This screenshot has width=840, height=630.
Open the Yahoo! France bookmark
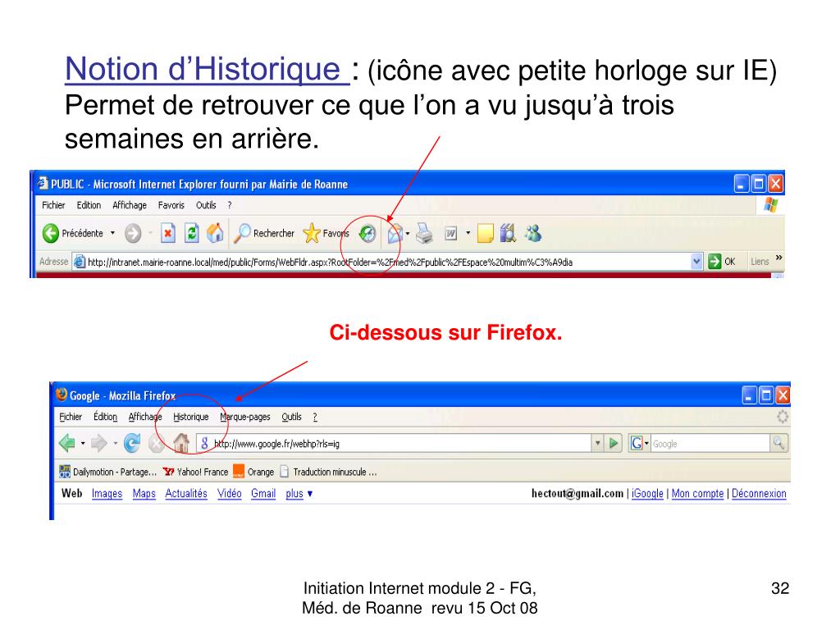coord(195,472)
